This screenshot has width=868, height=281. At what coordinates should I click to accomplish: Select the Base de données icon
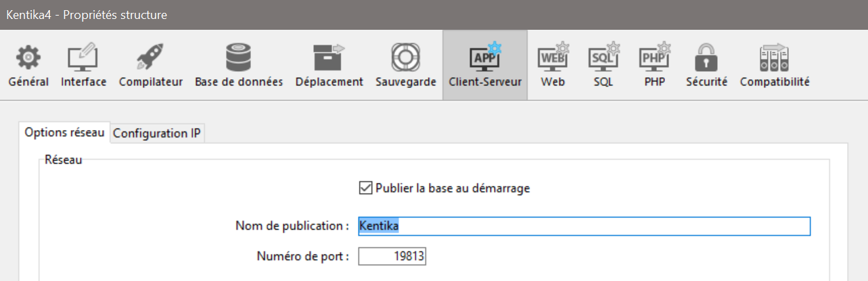(x=238, y=58)
